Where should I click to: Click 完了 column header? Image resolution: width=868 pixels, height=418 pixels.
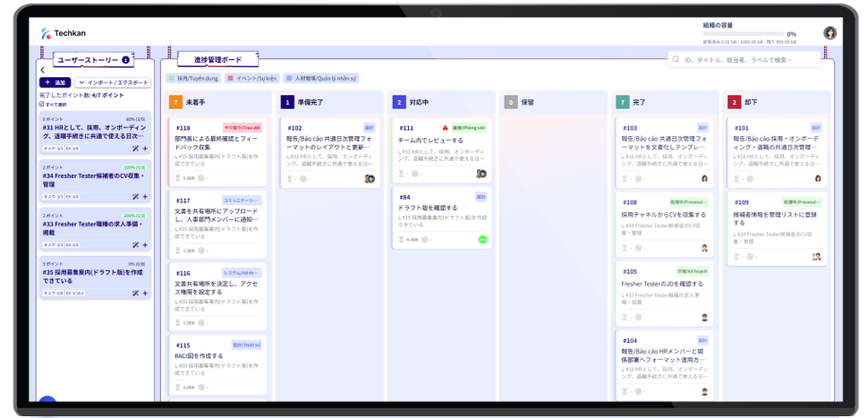pyautogui.click(x=665, y=102)
